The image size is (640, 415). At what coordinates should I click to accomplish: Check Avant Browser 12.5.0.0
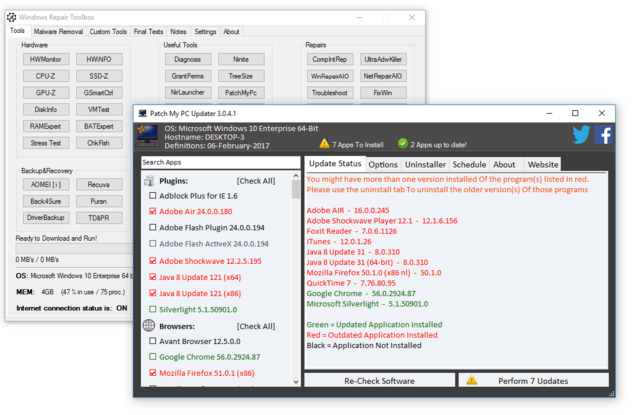(x=153, y=341)
